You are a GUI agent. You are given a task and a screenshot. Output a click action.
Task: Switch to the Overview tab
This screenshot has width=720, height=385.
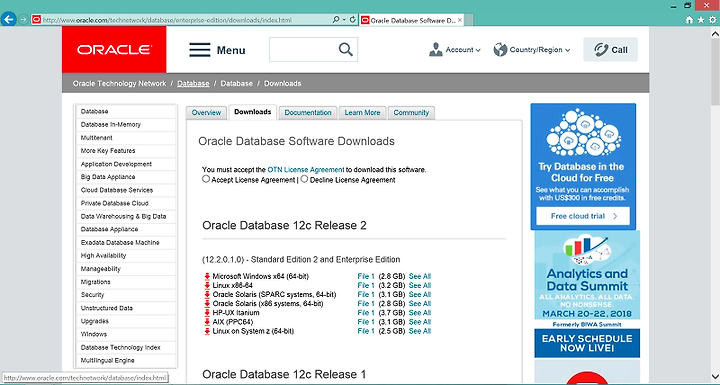point(206,113)
